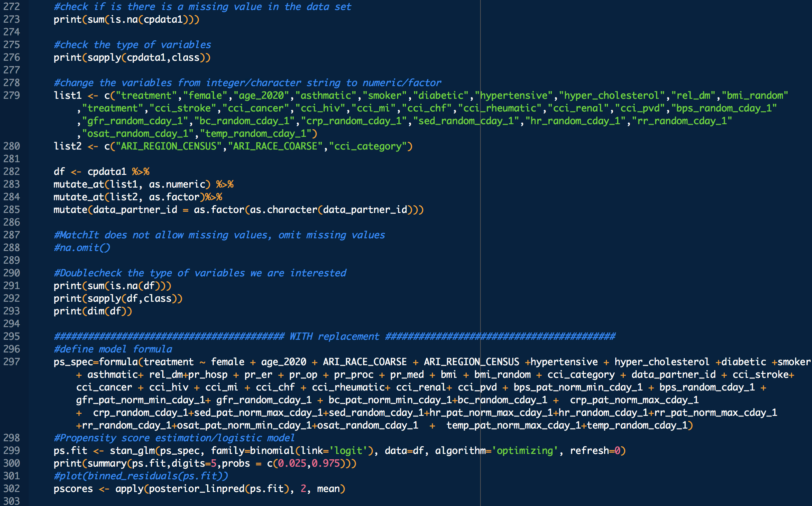Click the 'WITH replacement' banner comment
Image resolution: width=812 pixels, height=506 pixels.
(334, 336)
